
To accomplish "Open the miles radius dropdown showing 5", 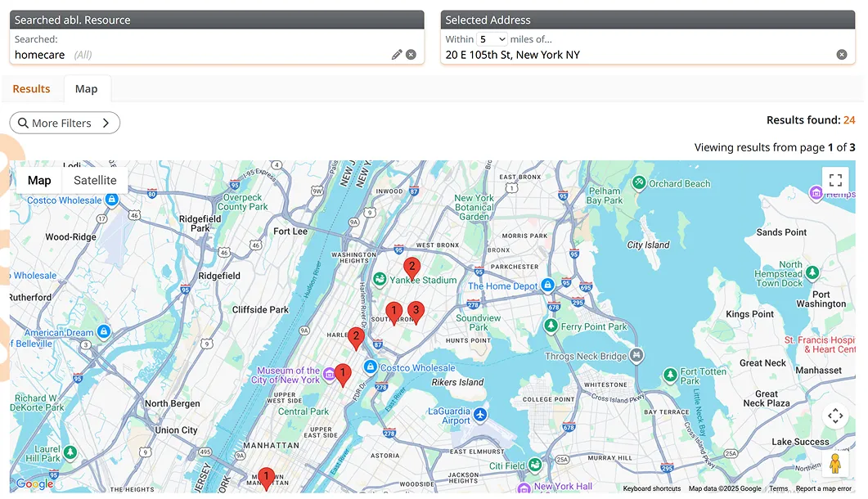I will [x=492, y=39].
